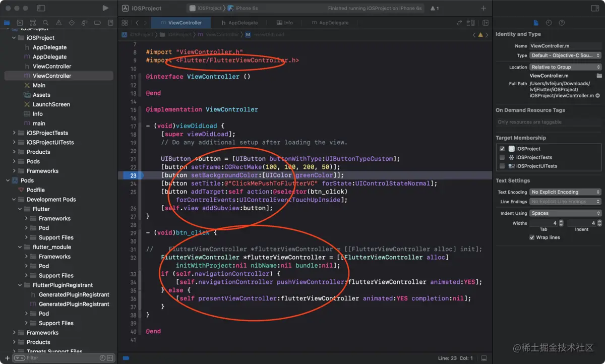605x364 pixels.
Task: Expand the iOSProjectTests folder
Action: [x=14, y=133]
